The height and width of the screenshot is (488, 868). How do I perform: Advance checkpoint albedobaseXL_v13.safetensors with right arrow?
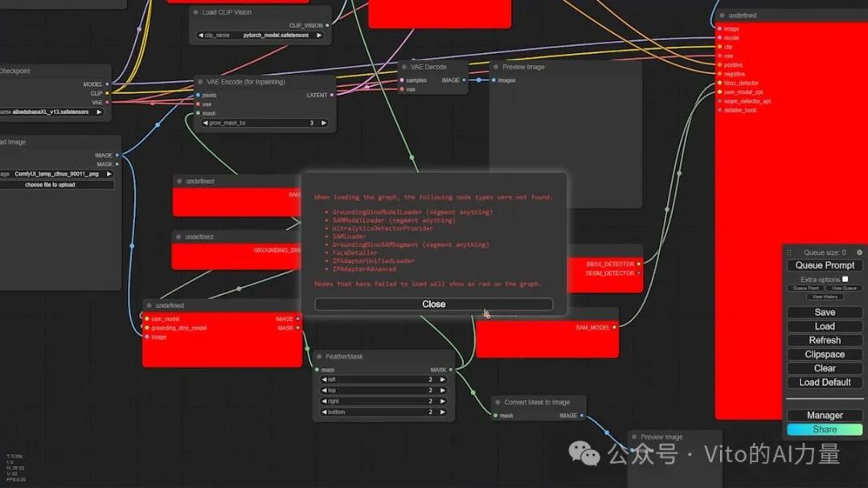(99, 112)
